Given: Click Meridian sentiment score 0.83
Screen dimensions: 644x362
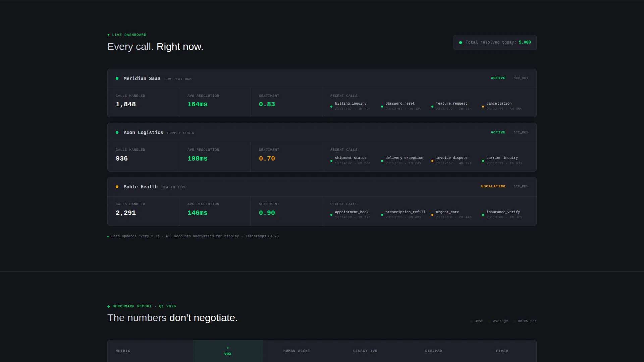Looking at the screenshot, I should point(267,104).
